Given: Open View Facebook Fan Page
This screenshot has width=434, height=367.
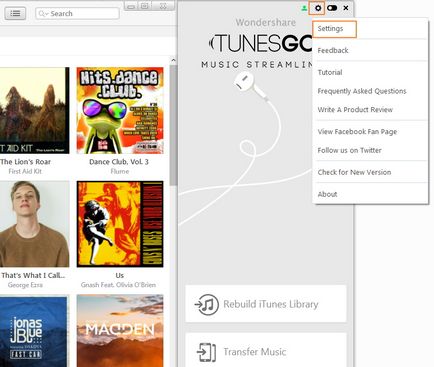Looking at the screenshot, I should 357,132.
